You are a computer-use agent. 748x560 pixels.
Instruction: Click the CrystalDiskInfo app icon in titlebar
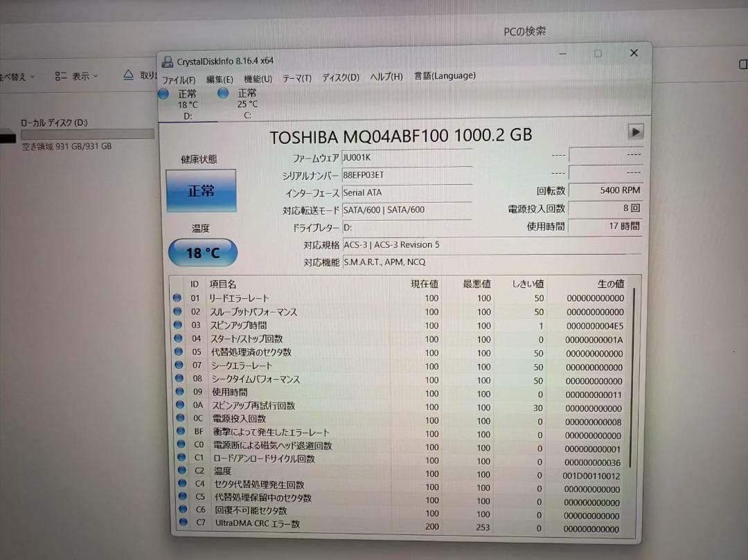168,62
